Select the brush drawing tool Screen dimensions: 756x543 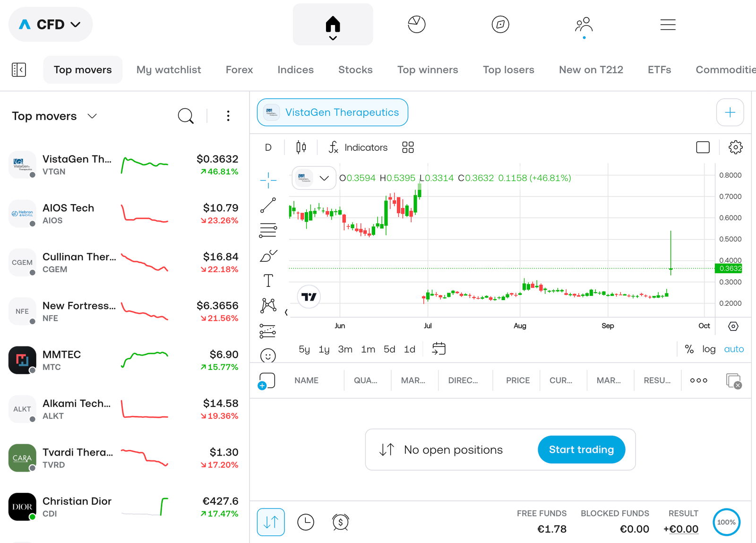pos(268,256)
